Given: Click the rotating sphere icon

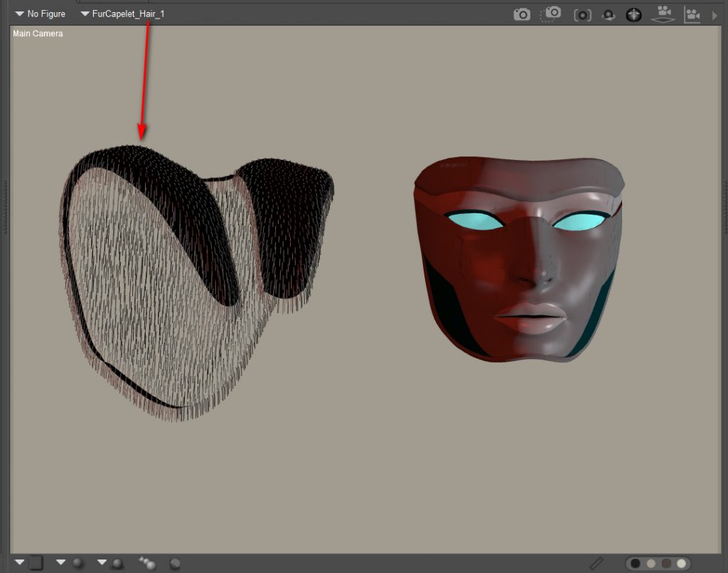Looking at the screenshot, I should point(608,14).
